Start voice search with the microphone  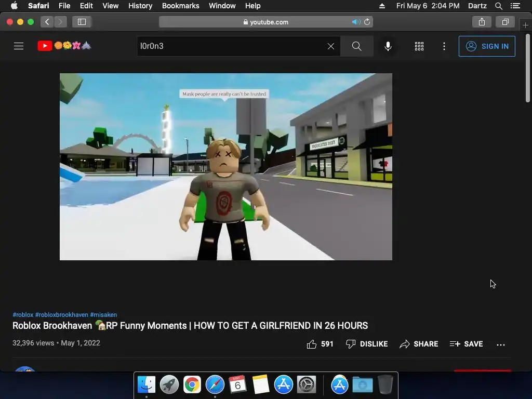tap(388, 46)
